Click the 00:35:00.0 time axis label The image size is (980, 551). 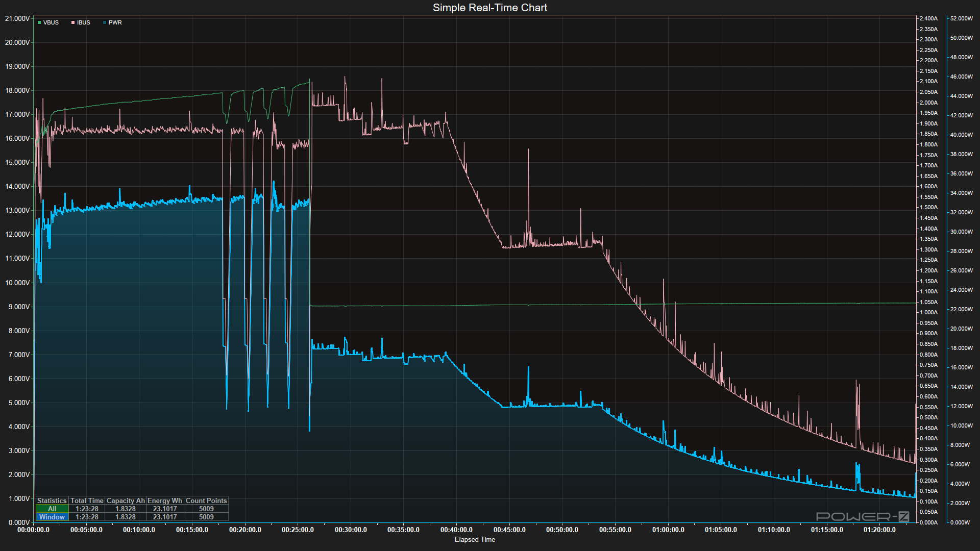(x=403, y=530)
